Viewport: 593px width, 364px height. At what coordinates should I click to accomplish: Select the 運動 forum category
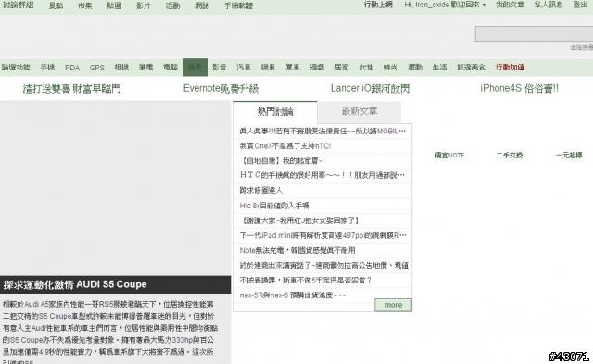(415, 68)
